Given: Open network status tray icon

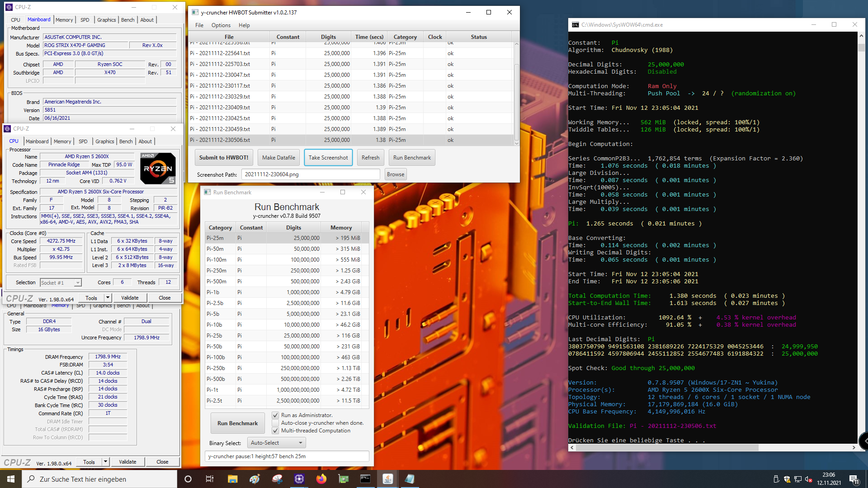Looking at the screenshot, I should 797,479.
